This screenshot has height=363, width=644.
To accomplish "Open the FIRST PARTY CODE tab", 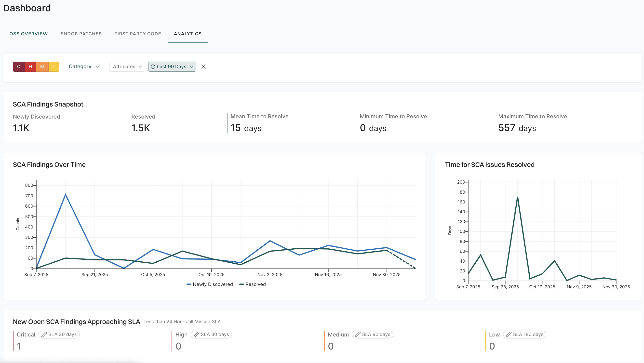I will click(138, 34).
